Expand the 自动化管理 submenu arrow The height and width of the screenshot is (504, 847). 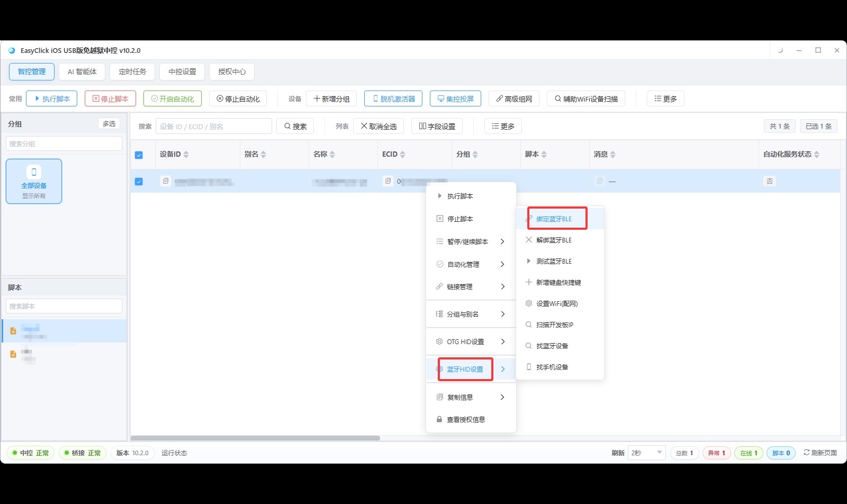pos(502,264)
